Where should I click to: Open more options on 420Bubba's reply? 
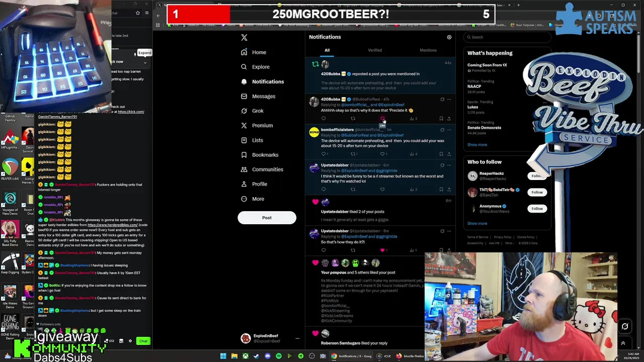pyautogui.click(x=449, y=100)
